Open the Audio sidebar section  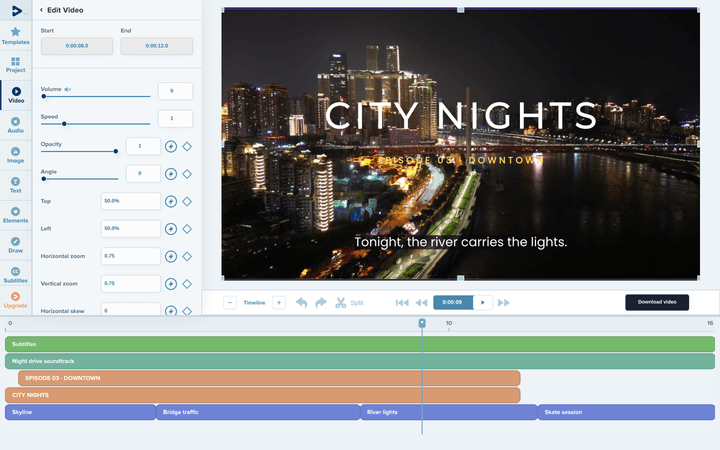click(x=16, y=125)
